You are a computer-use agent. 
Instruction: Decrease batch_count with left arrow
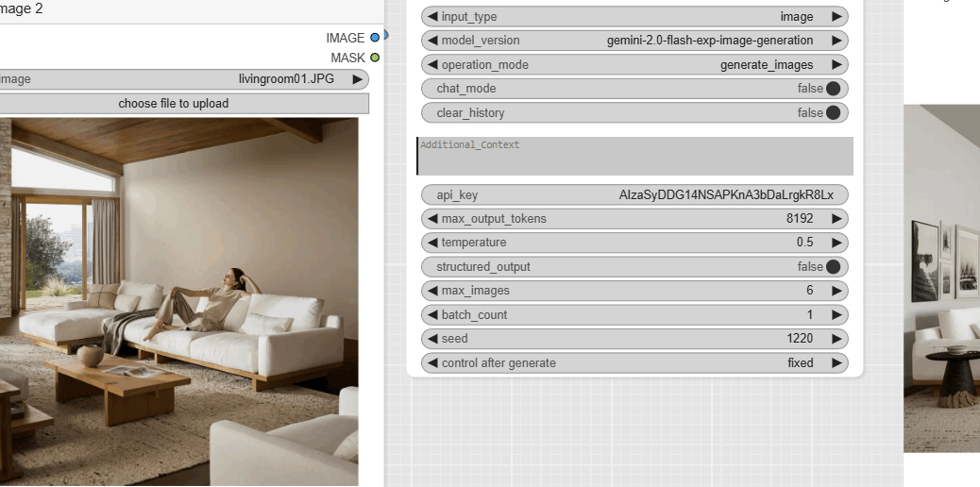pos(431,315)
